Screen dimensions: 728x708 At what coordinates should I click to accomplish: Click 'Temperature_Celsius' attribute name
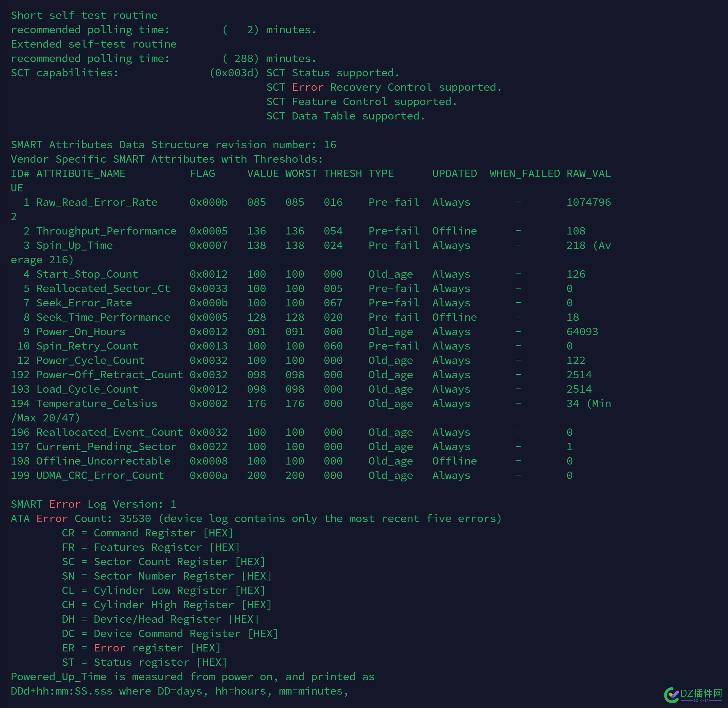[x=97, y=404]
